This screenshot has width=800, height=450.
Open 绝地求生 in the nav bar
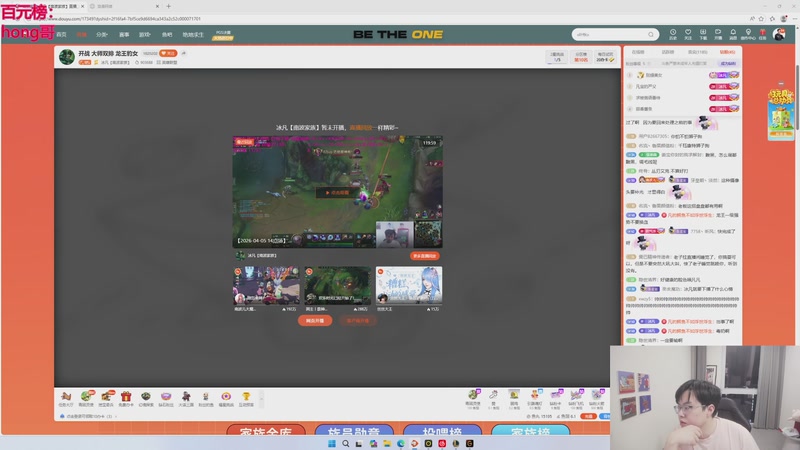click(x=193, y=35)
